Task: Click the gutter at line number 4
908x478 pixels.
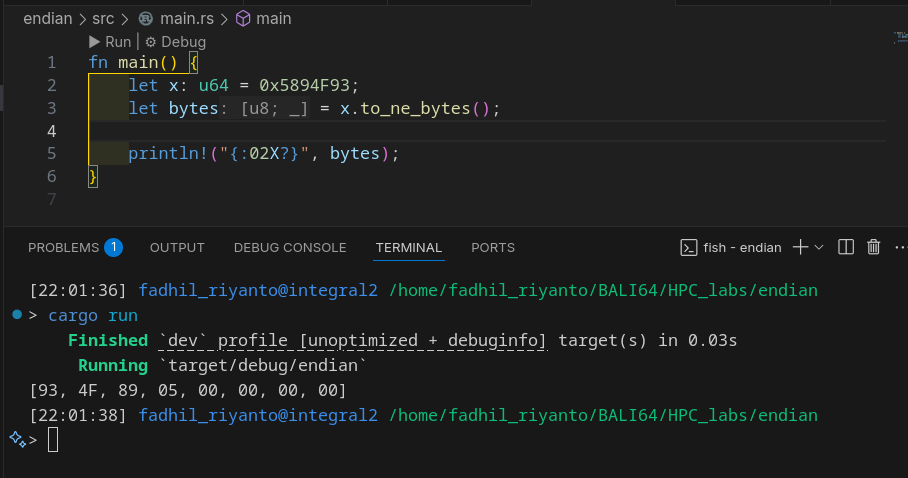Action: click(x=51, y=131)
